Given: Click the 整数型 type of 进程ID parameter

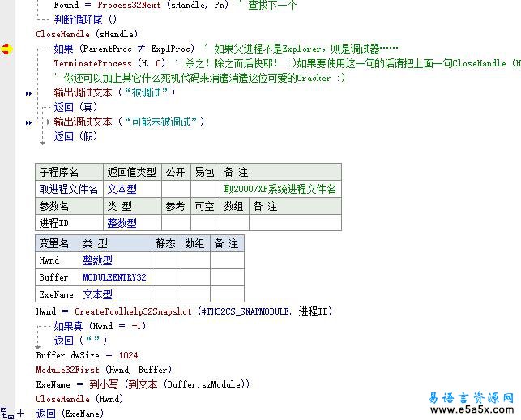Looking at the screenshot, I should click(122, 223).
